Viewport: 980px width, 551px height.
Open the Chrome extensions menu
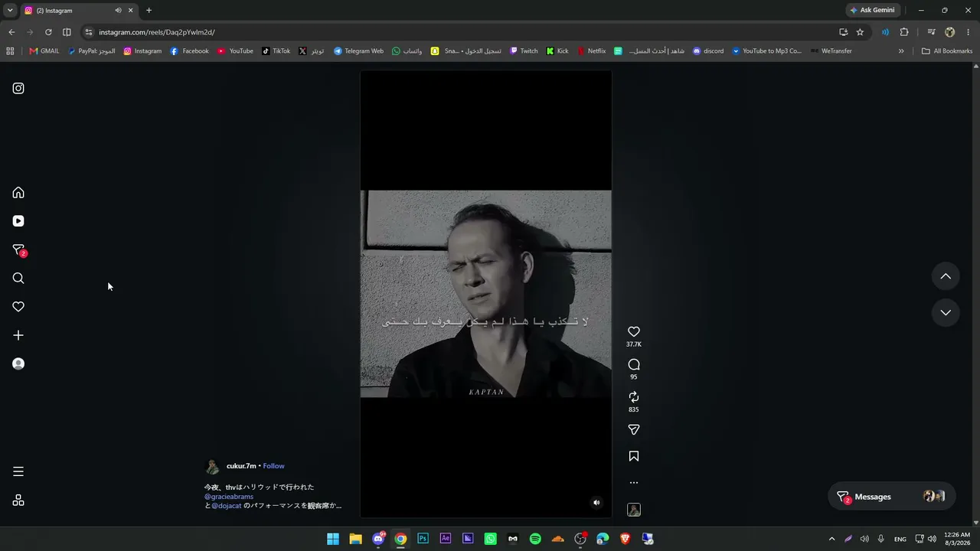[x=904, y=32]
